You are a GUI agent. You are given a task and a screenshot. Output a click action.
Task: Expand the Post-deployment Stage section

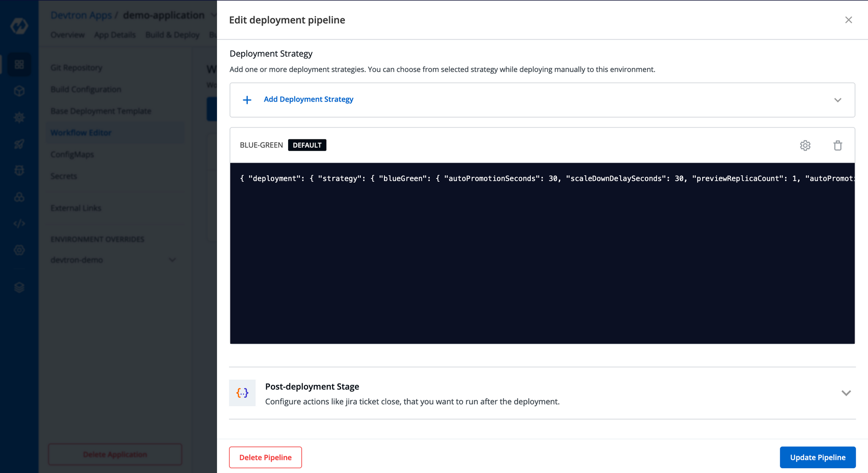846,393
